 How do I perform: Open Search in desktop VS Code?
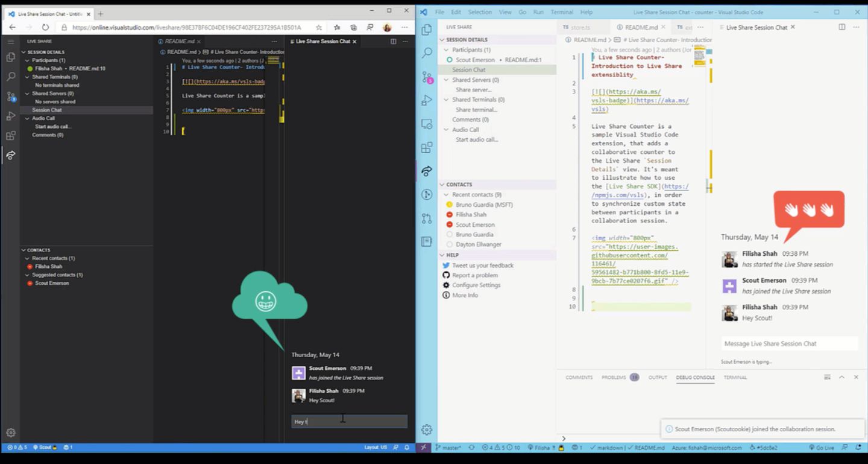tap(427, 53)
